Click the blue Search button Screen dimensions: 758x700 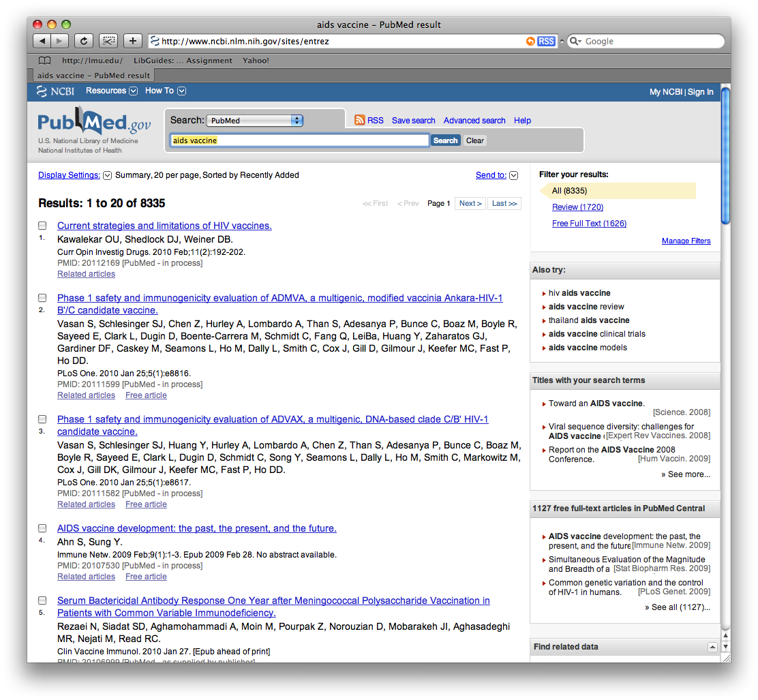445,140
